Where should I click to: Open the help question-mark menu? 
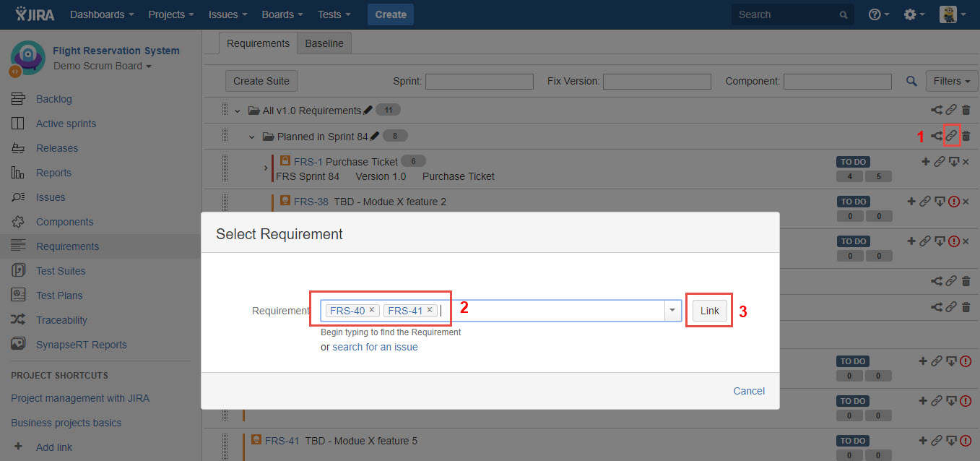[x=878, y=14]
